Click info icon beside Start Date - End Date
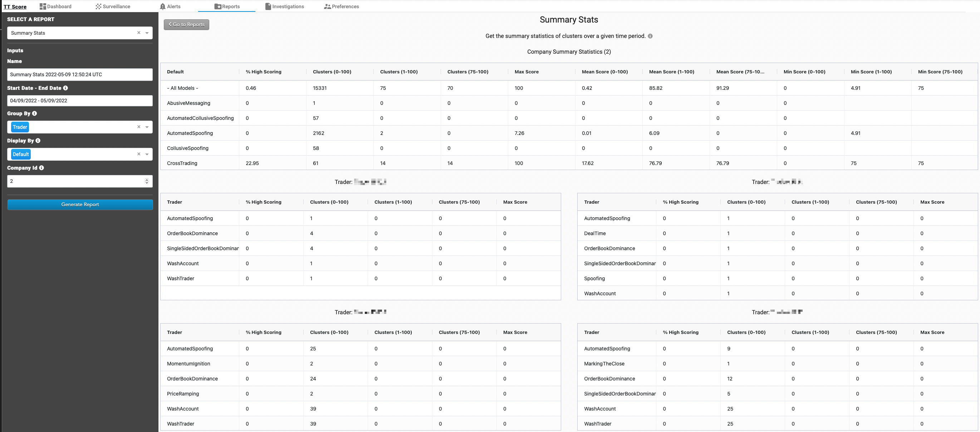The height and width of the screenshot is (432, 980). [x=65, y=88]
